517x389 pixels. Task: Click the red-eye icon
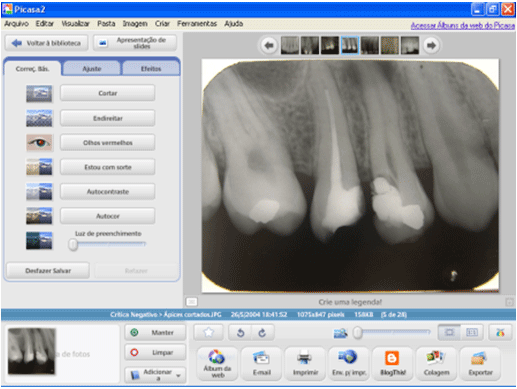[39, 143]
